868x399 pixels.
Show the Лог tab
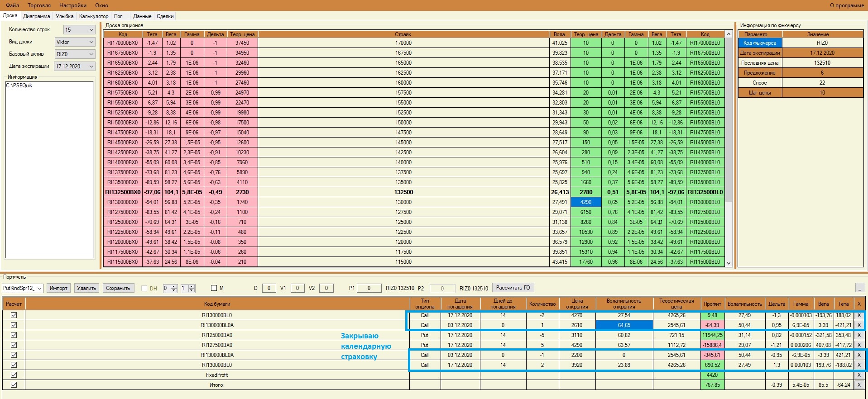118,16
